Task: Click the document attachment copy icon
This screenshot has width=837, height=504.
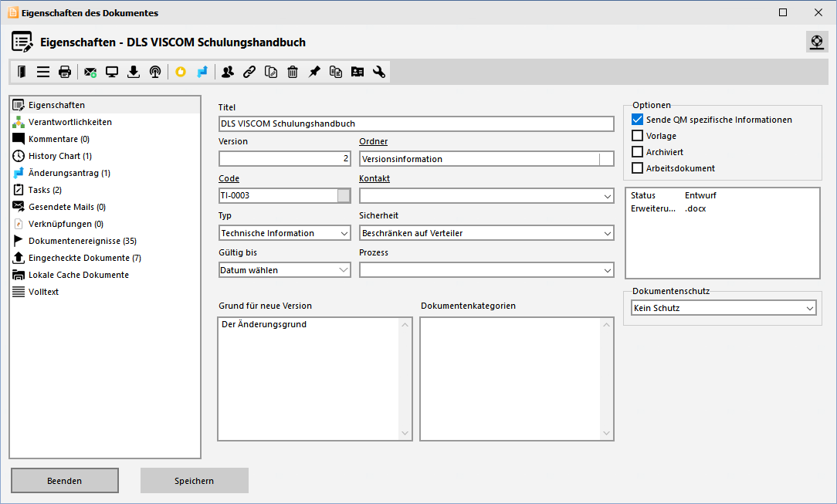Action: (x=271, y=72)
